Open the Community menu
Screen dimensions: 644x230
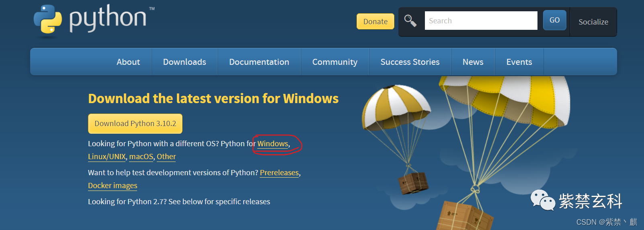click(x=334, y=62)
